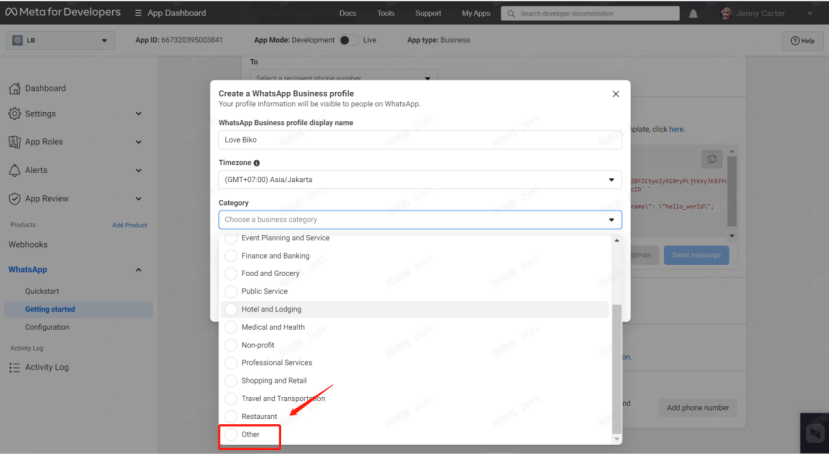Click the App Review shield icon

[14, 199]
